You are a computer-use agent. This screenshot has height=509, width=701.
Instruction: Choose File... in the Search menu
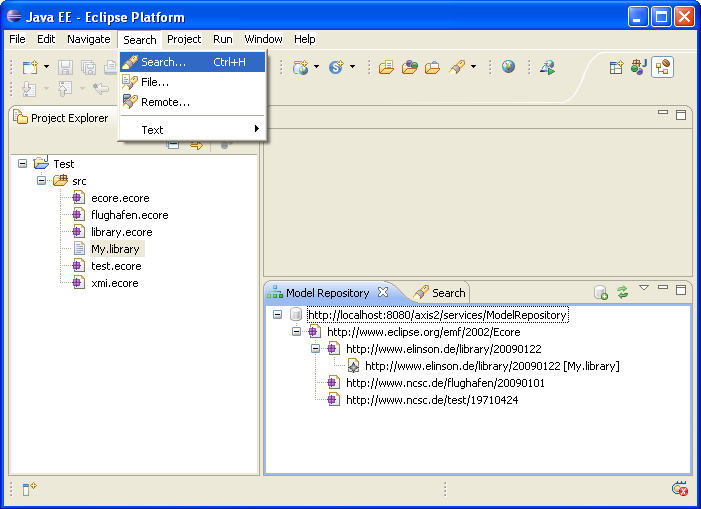(193, 82)
